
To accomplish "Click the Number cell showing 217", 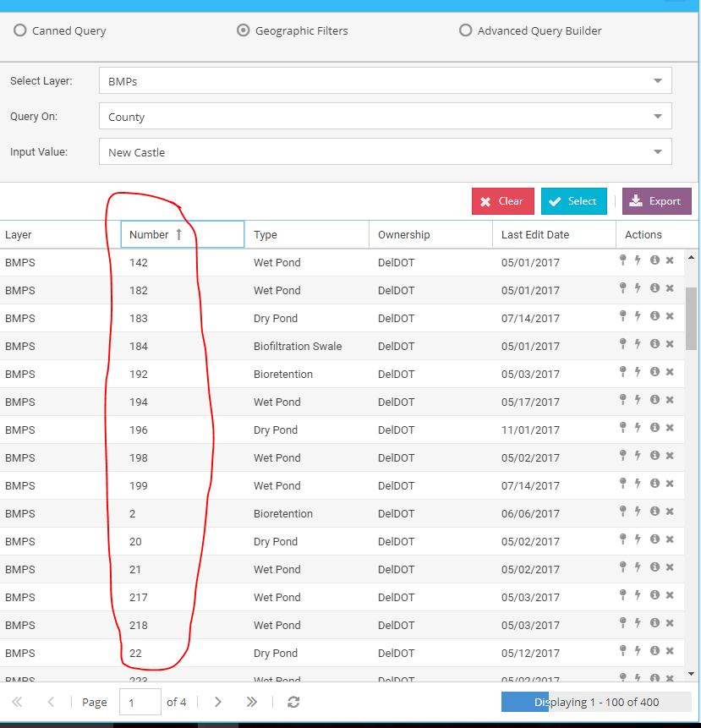I will pos(183,597).
